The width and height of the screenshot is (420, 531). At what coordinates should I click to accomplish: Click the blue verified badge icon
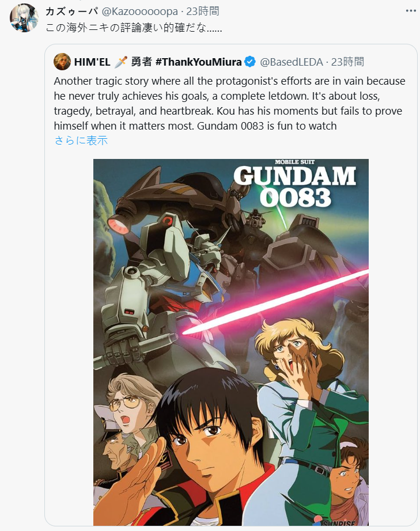coord(250,62)
